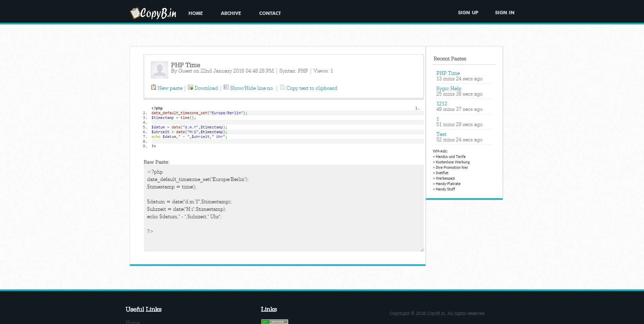Click SIGN UP in the header
The width and height of the screenshot is (644, 324).
tap(468, 13)
